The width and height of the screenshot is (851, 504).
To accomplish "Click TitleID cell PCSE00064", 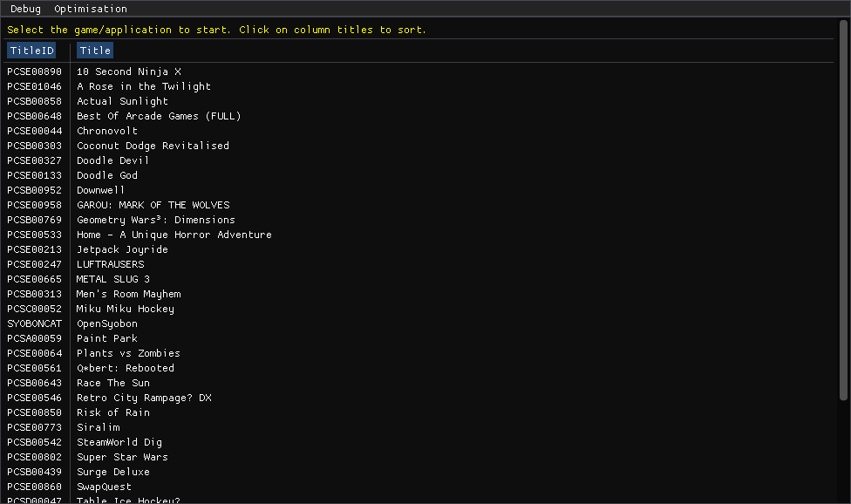I will [x=35, y=353].
